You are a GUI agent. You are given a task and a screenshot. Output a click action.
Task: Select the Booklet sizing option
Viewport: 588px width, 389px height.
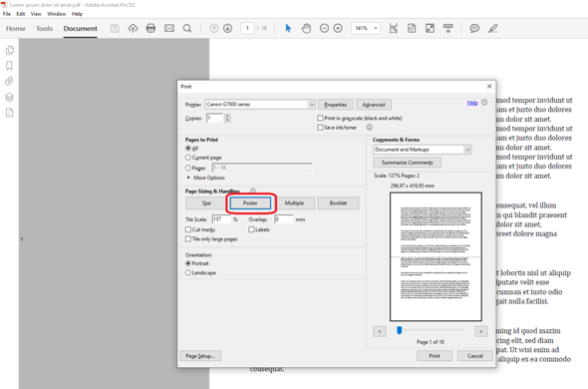(x=338, y=202)
